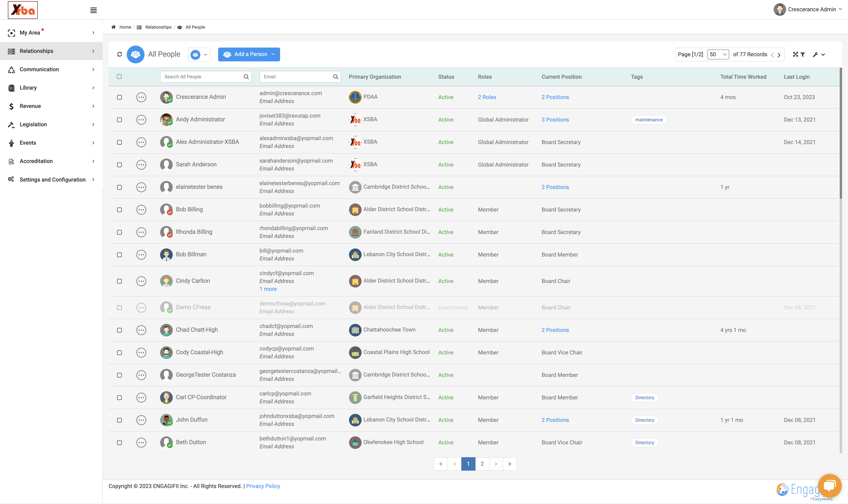The width and height of the screenshot is (848, 504).
Task: Open Relationships in sidebar
Action: [x=51, y=51]
